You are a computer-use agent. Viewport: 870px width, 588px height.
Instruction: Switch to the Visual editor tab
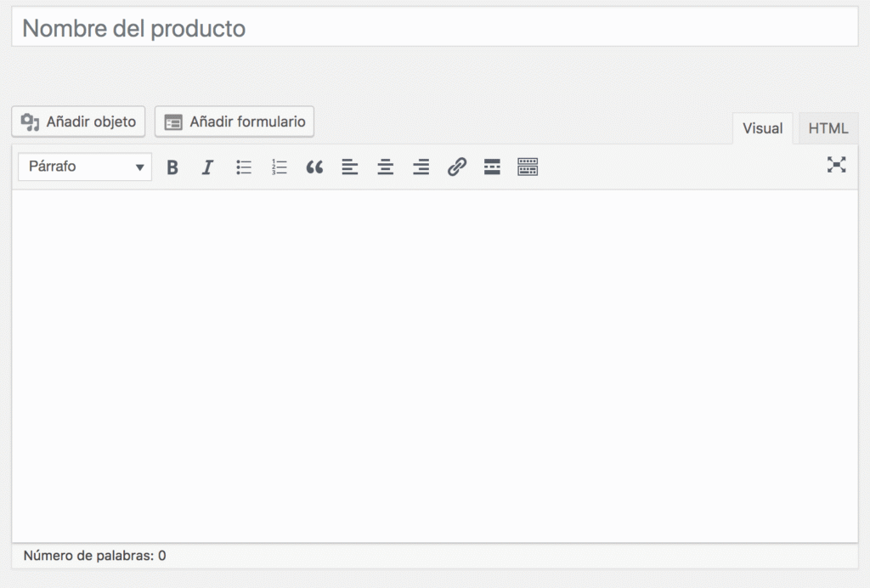click(762, 128)
